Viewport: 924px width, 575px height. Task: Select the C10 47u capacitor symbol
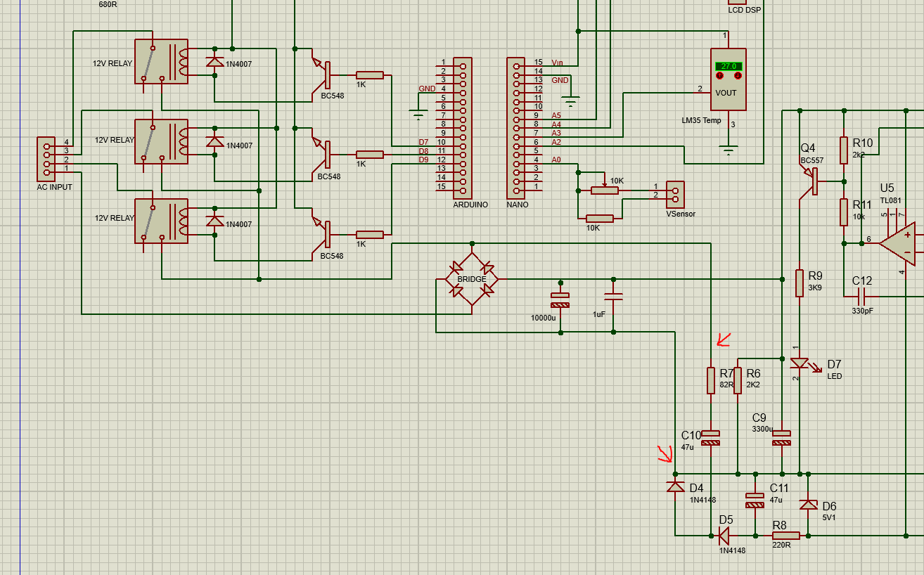click(711, 437)
